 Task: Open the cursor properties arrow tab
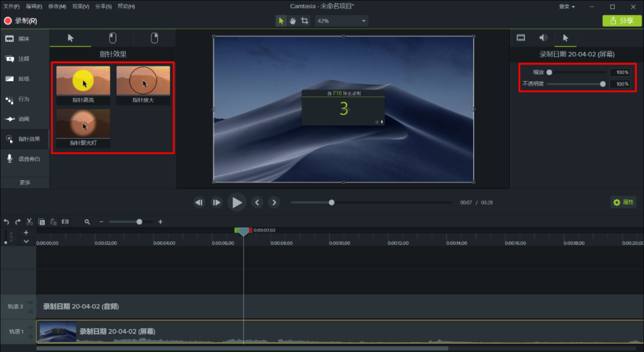click(x=565, y=38)
